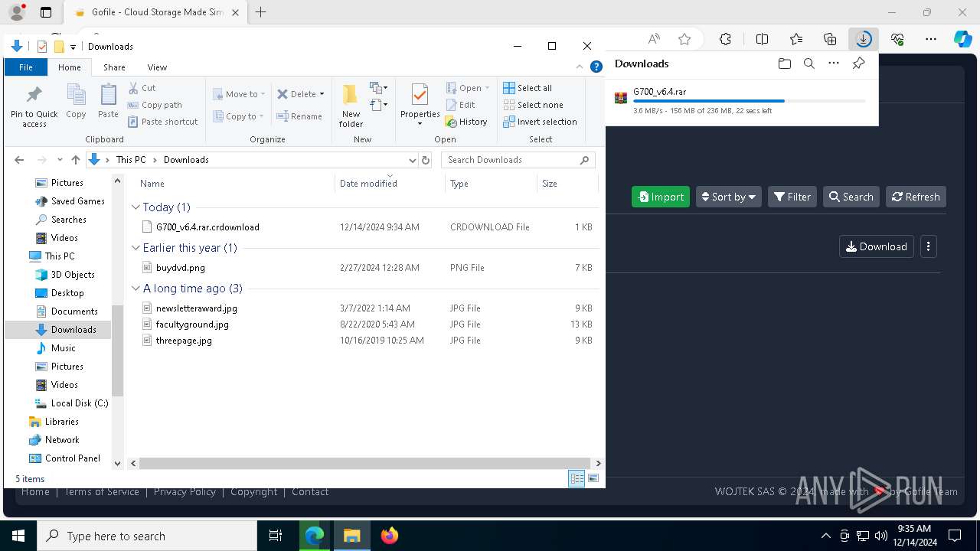
Task: Open Move to dropdown
Action: tap(239, 94)
